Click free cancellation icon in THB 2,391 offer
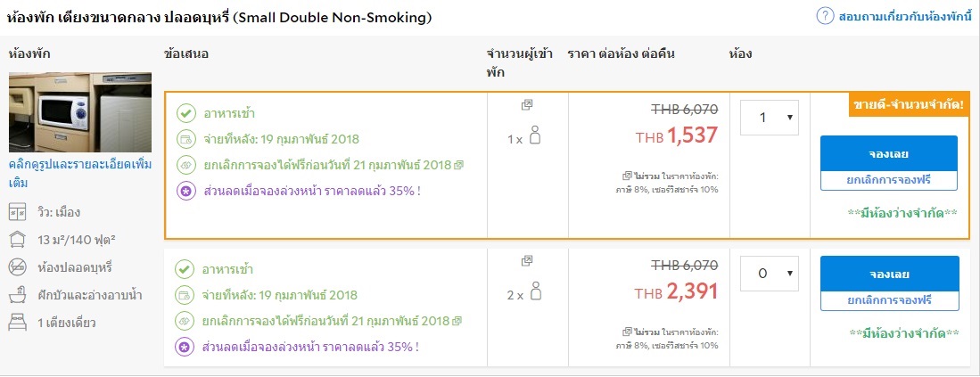 (185, 321)
